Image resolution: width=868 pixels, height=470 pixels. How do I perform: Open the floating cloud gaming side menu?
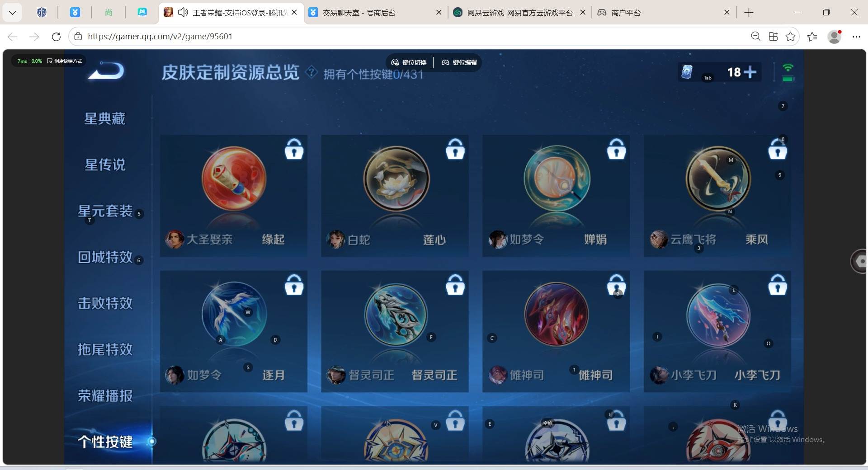(859, 261)
